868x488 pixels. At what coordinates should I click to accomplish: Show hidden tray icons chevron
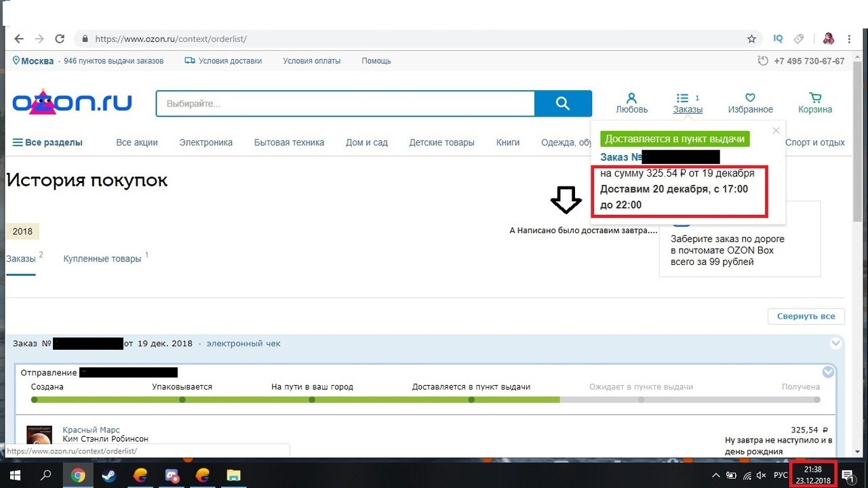(716, 475)
